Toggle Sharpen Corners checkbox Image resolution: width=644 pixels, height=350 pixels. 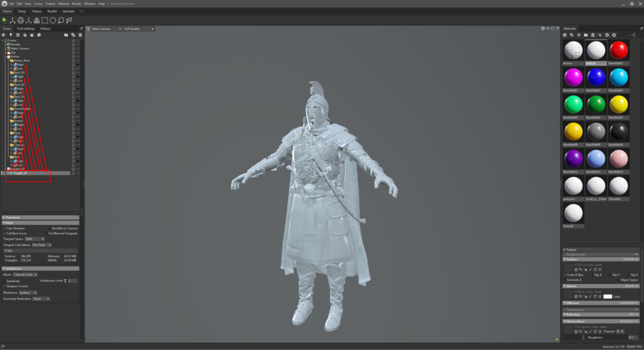pos(4,286)
